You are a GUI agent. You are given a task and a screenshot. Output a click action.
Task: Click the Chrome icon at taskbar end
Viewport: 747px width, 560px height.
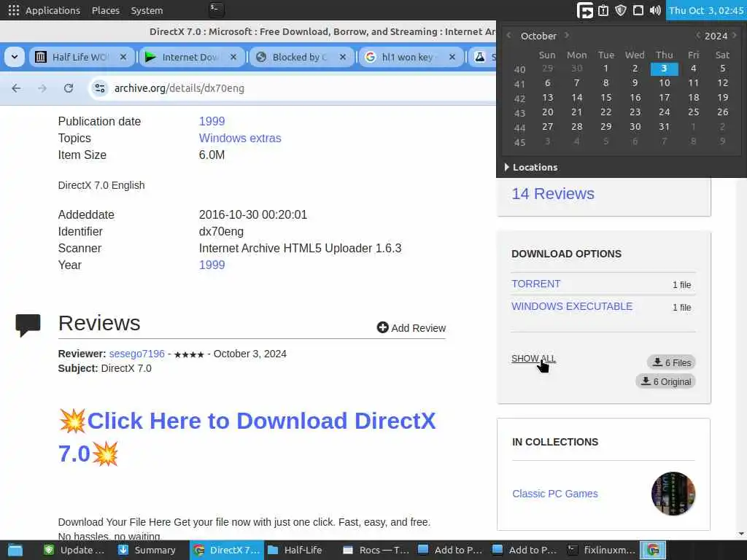(x=653, y=551)
